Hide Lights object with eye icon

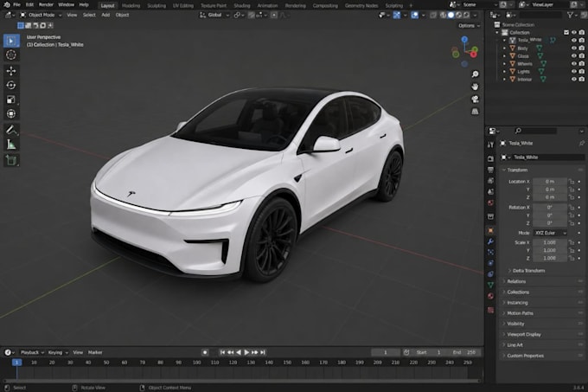click(x=574, y=71)
